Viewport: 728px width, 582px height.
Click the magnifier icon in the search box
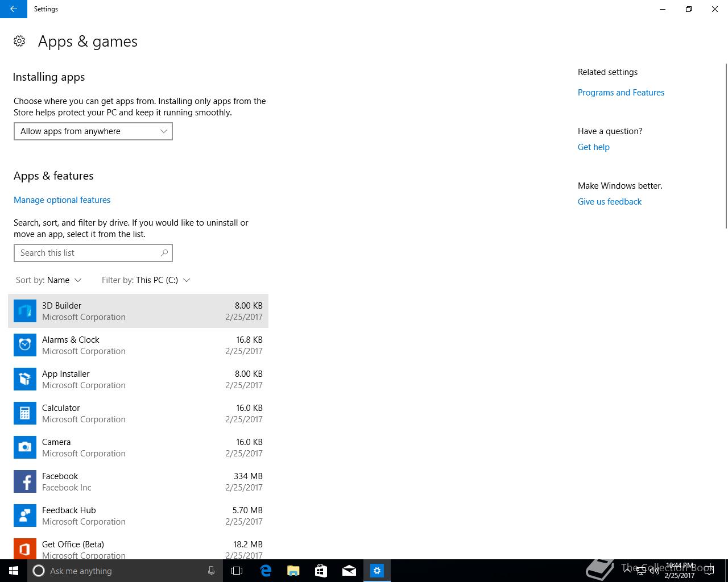click(x=164, y=253)
